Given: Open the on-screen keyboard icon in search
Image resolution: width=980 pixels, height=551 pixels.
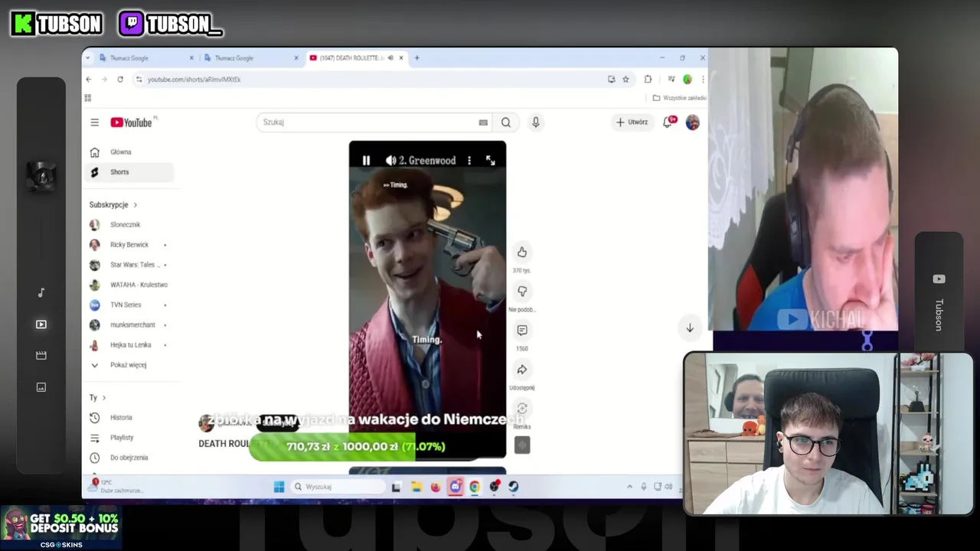Looking at the screenshot, I should pyautogui.click(x=483, y=122).
